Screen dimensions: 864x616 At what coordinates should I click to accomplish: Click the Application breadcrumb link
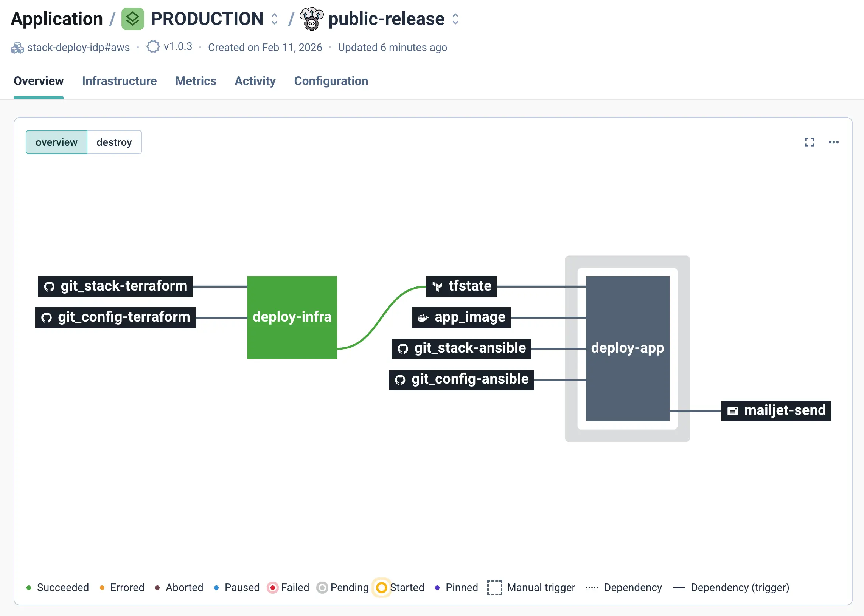tap(57, 19)
